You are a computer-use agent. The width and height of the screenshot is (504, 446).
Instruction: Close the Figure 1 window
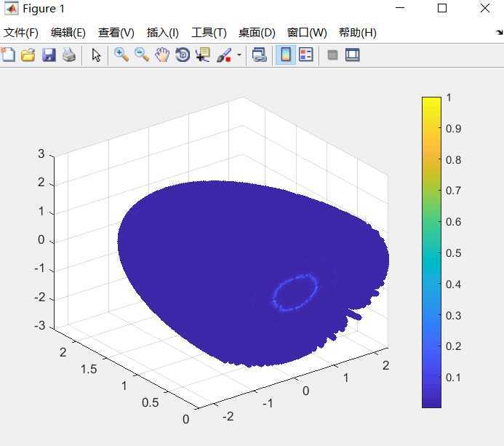click(x=484, y=8)
